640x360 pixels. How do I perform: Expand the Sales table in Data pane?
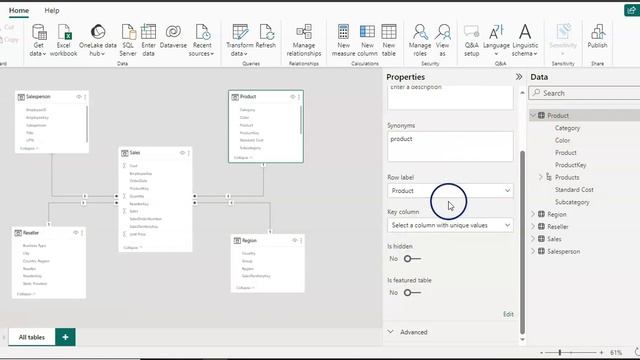[533, 239]
